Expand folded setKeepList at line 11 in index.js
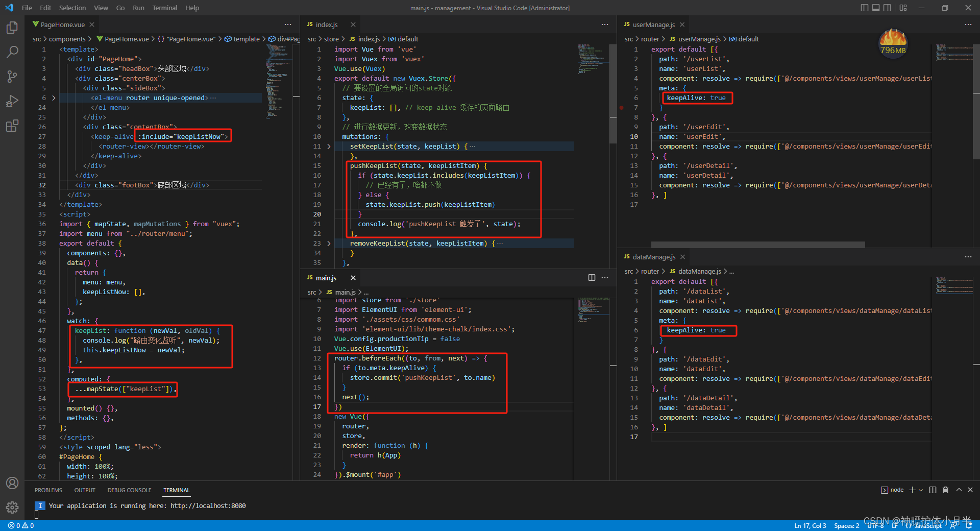The height and width of the screenshot is (531, 980). (x=329, y=147)
